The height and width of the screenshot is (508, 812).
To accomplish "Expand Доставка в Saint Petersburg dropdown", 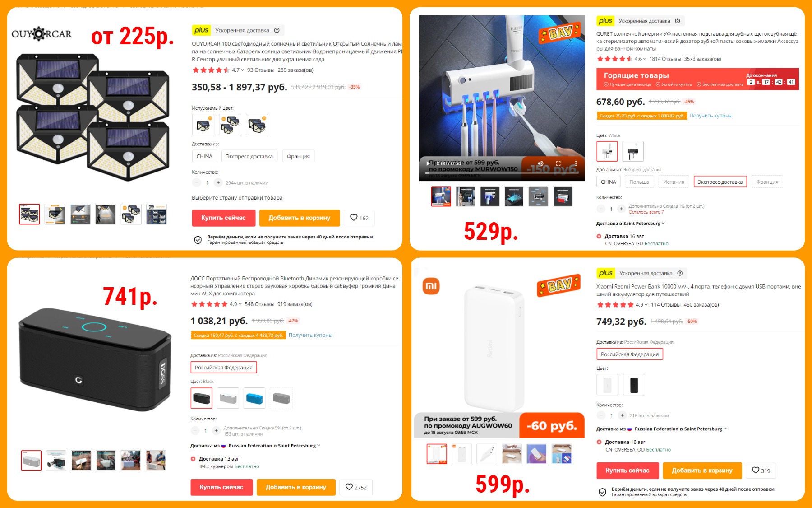I will (x=630, y=224).
